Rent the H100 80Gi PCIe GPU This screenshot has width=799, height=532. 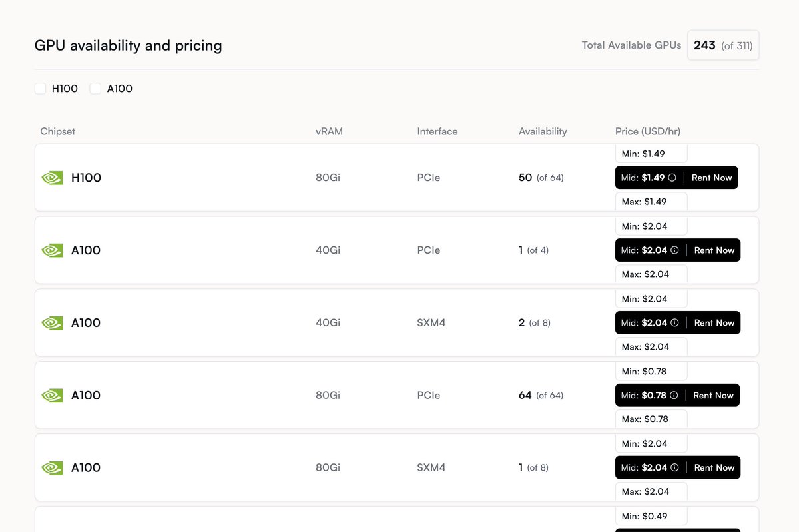pos(712,178)
